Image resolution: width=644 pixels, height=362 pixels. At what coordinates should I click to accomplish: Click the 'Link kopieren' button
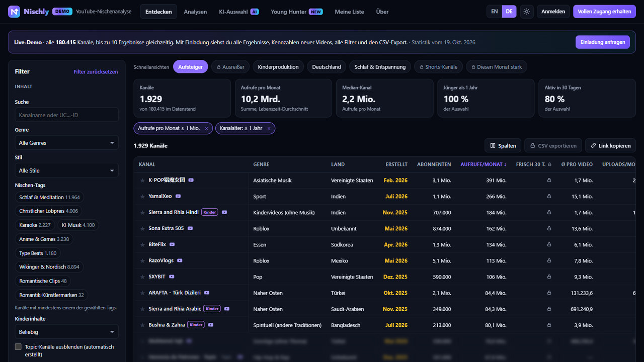[610, 146]
